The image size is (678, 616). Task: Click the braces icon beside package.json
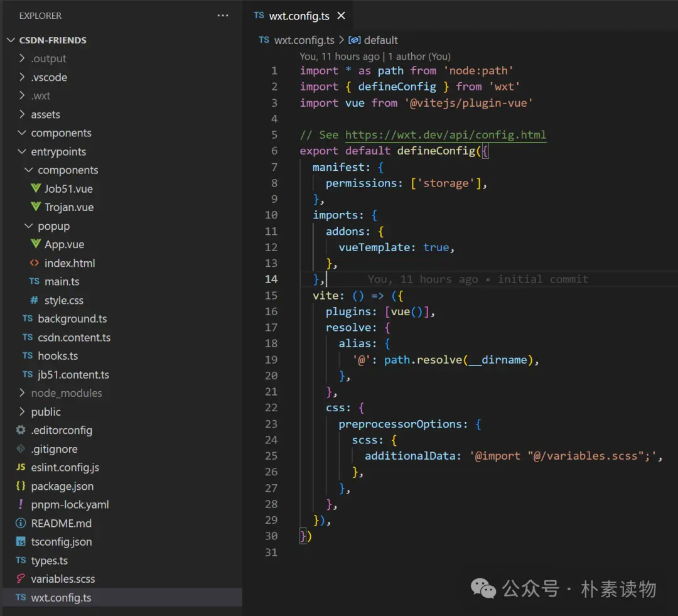coord(21,486)
